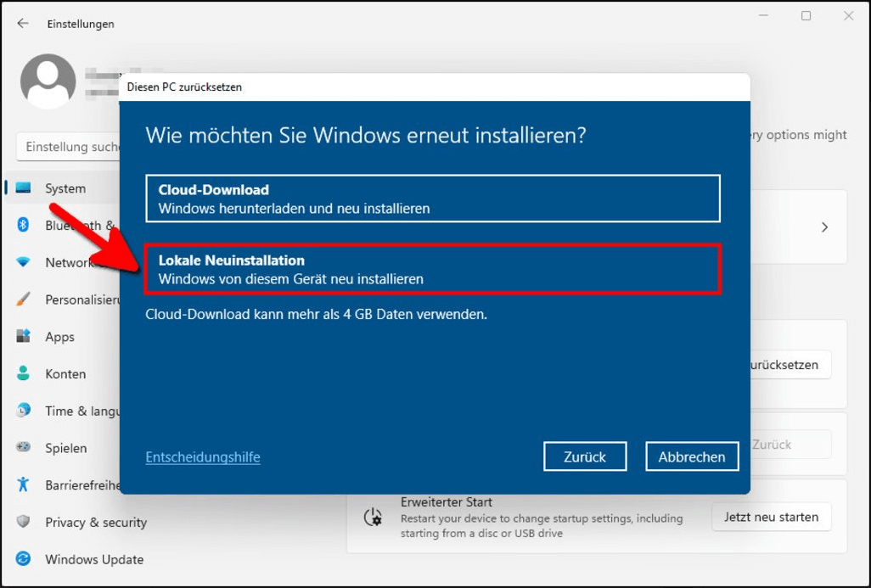Viewport: 871px width, 588px height.
Task: Select the Cloud-Download option
Action: point(433,198)
